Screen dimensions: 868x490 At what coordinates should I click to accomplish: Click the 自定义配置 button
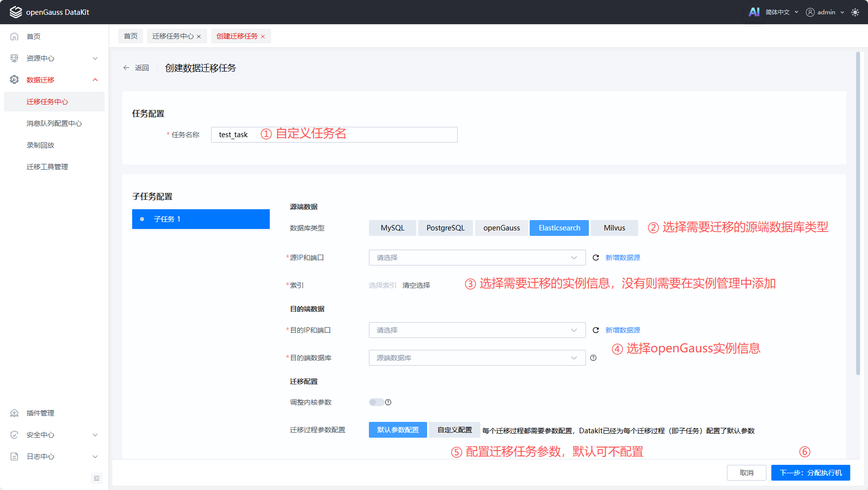click(455, 430)
